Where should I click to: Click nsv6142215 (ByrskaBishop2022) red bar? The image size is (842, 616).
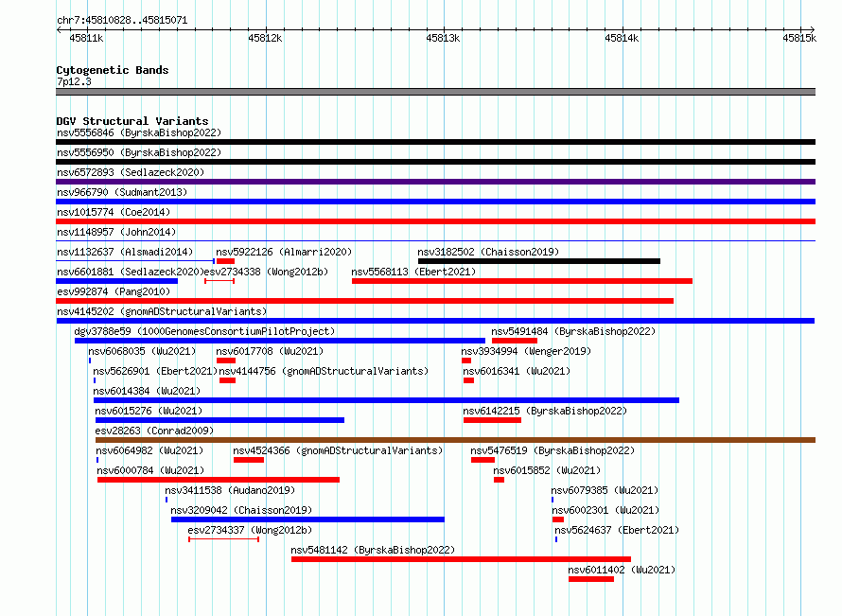pos(492,420)
